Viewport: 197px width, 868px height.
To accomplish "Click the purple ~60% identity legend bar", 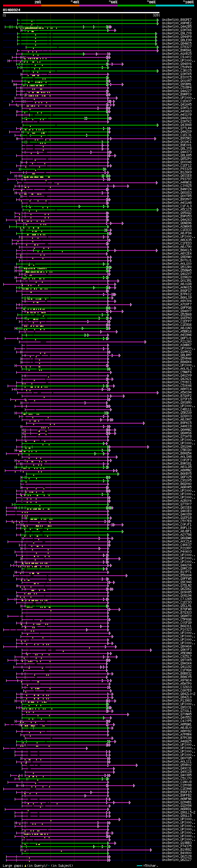I will [x=98, y=6].
